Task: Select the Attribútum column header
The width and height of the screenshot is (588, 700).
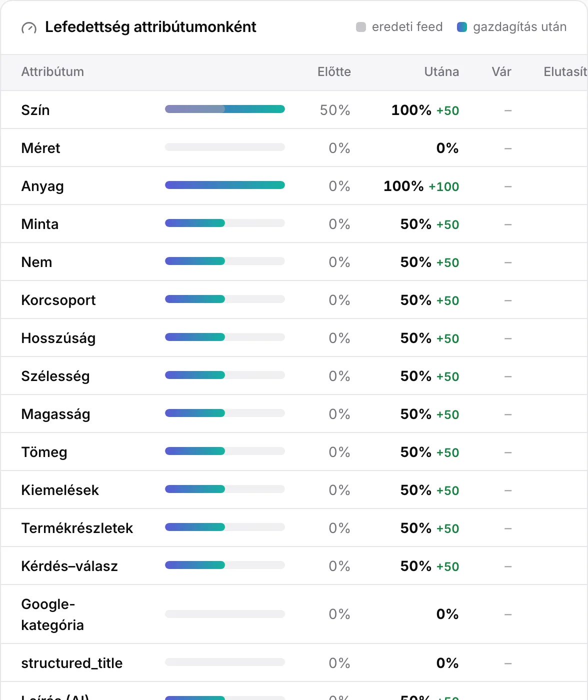Action: click(x=52, y=72)
